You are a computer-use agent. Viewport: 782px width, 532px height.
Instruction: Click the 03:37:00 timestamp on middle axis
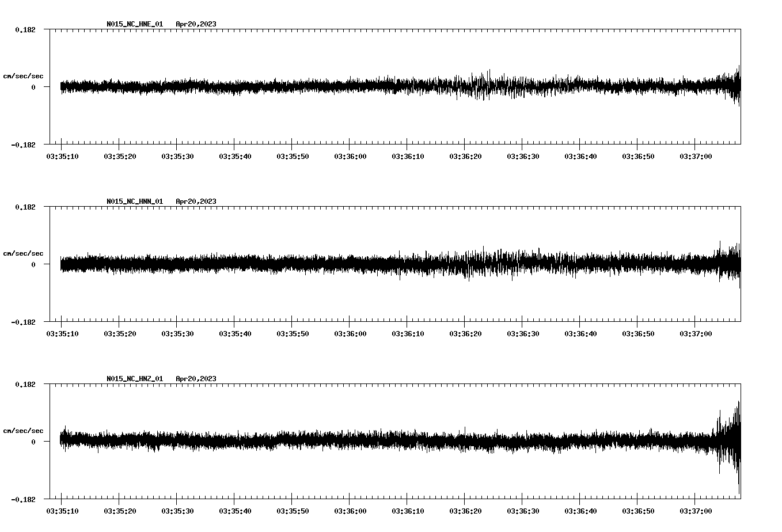pos(694,333)
